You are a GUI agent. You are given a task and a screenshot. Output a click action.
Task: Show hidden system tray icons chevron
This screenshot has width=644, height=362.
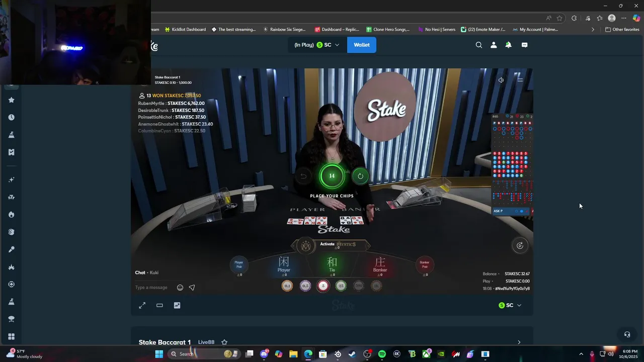[x=581, y=354]
